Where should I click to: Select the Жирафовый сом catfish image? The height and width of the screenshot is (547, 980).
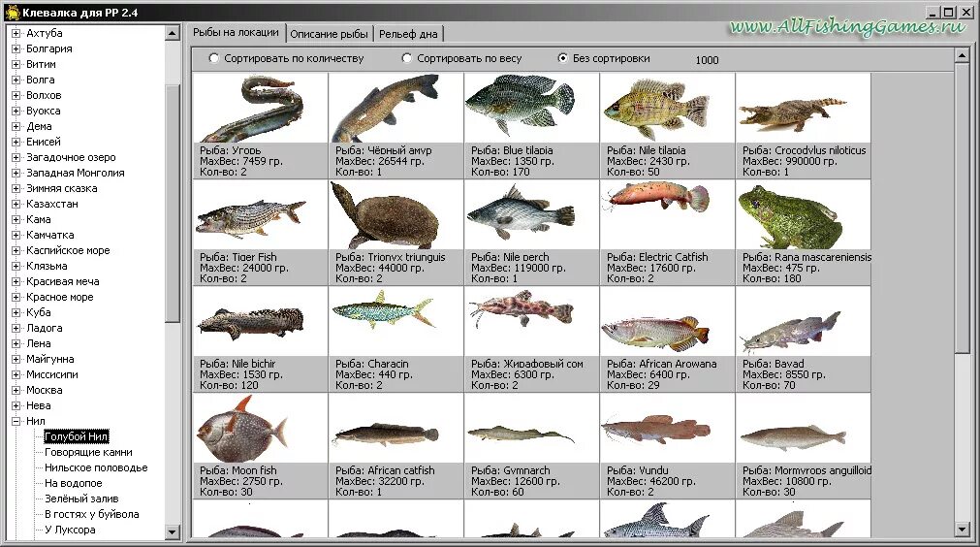531,322
